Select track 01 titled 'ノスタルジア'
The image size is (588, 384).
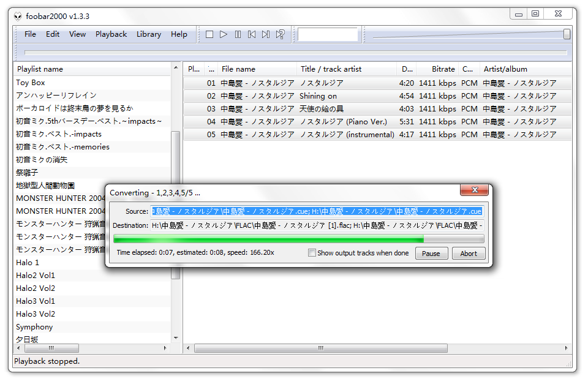point(377,83)
